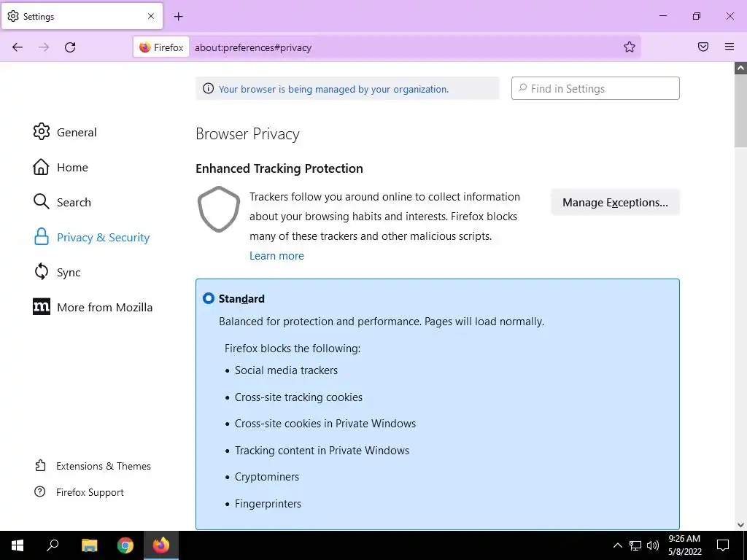Click the vertical scrollbar thumb

[x=740, y=111]
